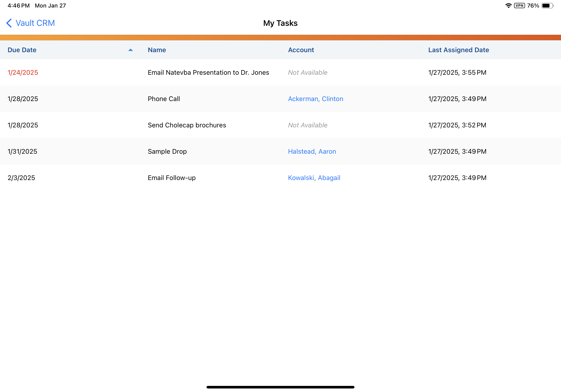Tap the overdue 1/24/2025 due date
Image resolution: width=561 pixels, height=392 pixels.
23,73
